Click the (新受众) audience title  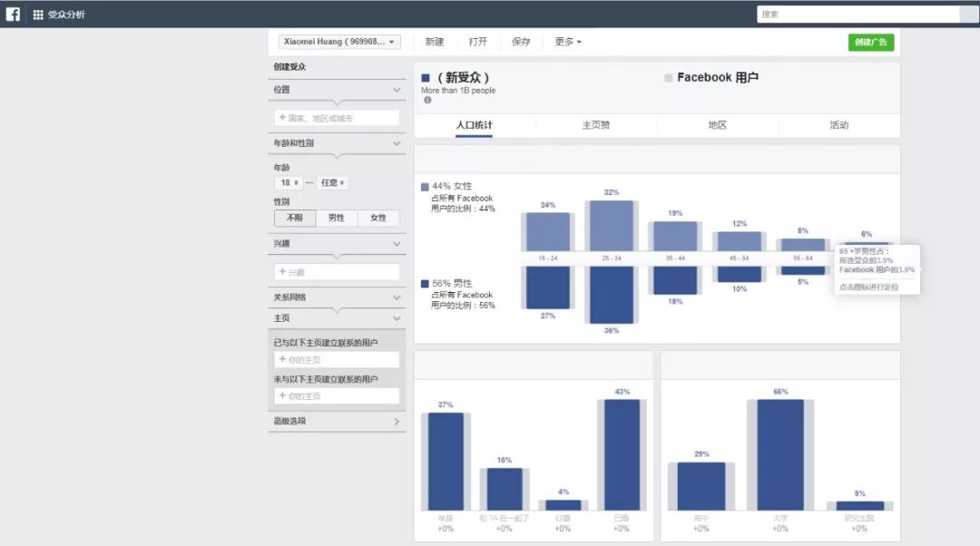tap(463, 78)
